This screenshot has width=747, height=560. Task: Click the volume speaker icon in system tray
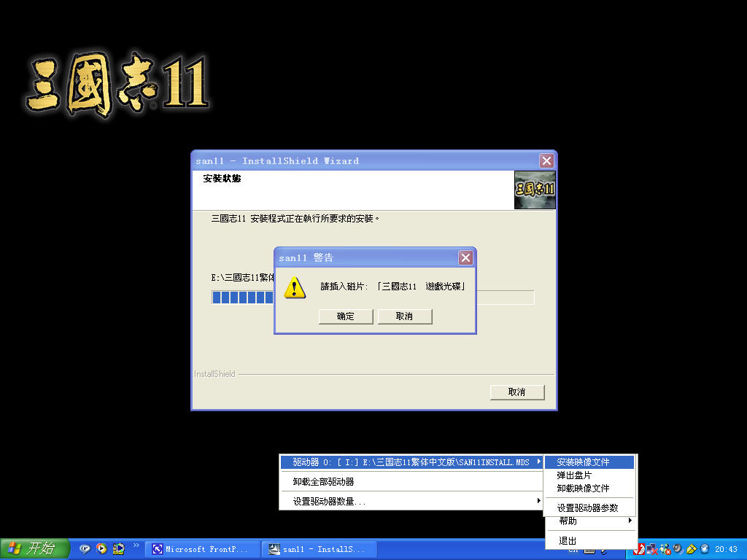tap(677, 549)
